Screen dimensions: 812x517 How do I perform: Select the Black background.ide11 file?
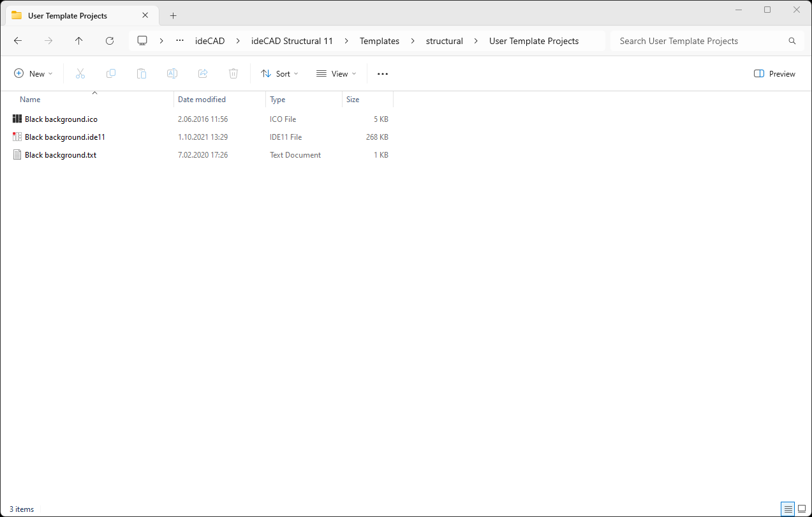(x=64, y=137)
